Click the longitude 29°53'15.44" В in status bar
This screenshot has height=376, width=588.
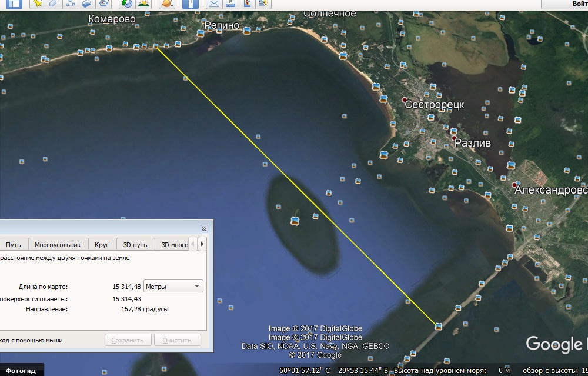363,370
